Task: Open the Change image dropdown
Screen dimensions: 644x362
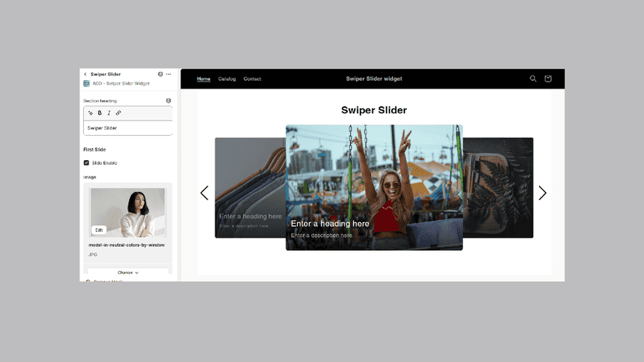Action: coord(128,272)
